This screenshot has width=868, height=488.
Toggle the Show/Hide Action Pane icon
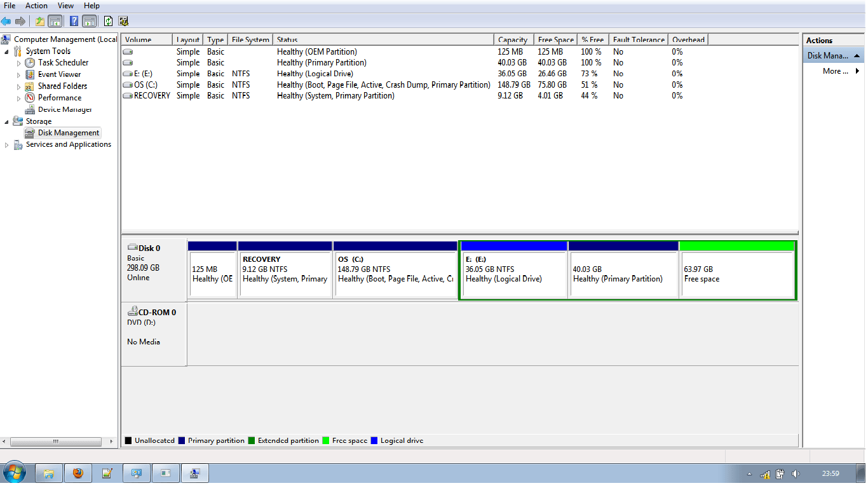(x=89, y=20)
